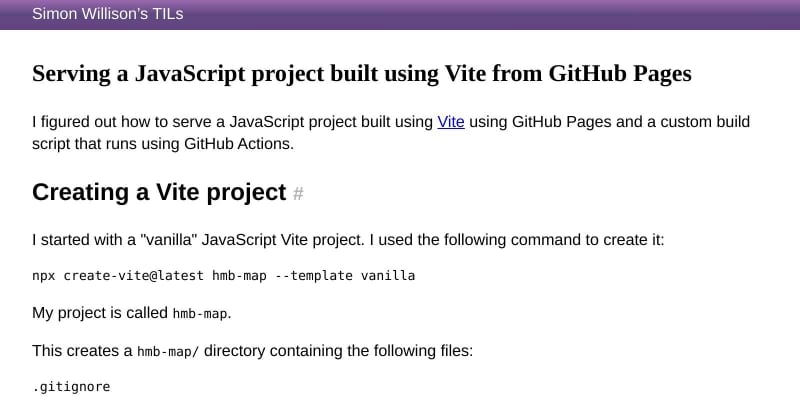Click the words 'My project is called'
This screenshot has width=800, height=400.
point(100,313)
